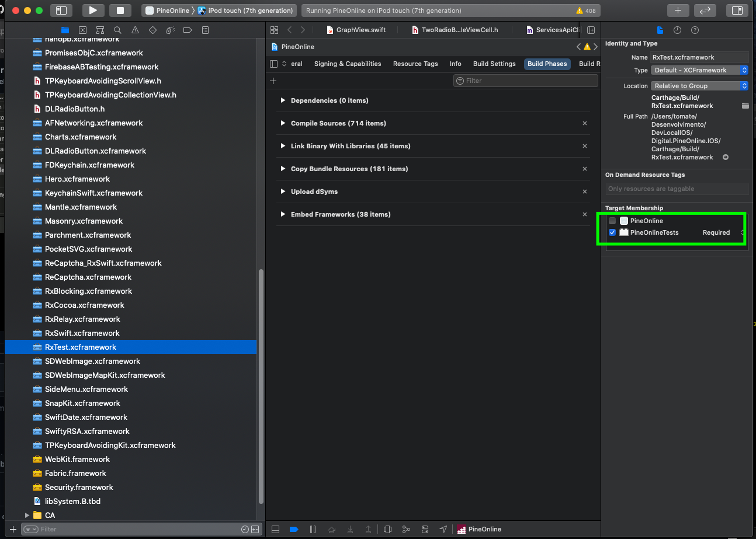Change the Required dropdown for PineOnlineTests
The width and height of the screenshot is (756, 539).
722,232
